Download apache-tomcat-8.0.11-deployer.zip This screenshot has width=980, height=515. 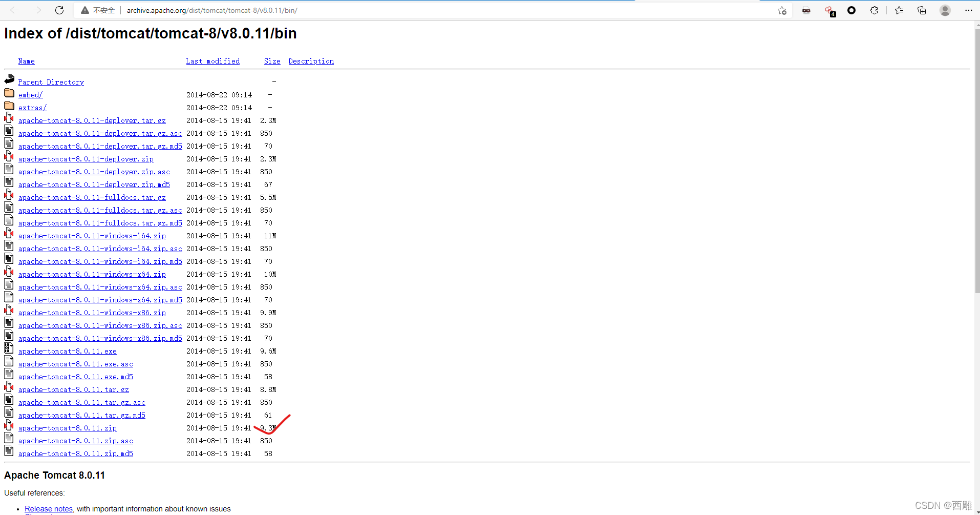point(86,159)
